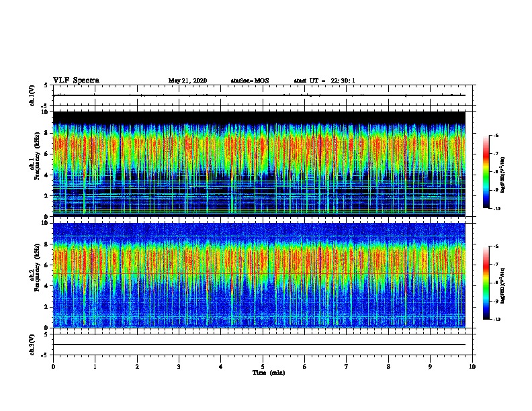Click time axis tick label "3"
The width and height of the screenshot is (532, 411).
179,367
